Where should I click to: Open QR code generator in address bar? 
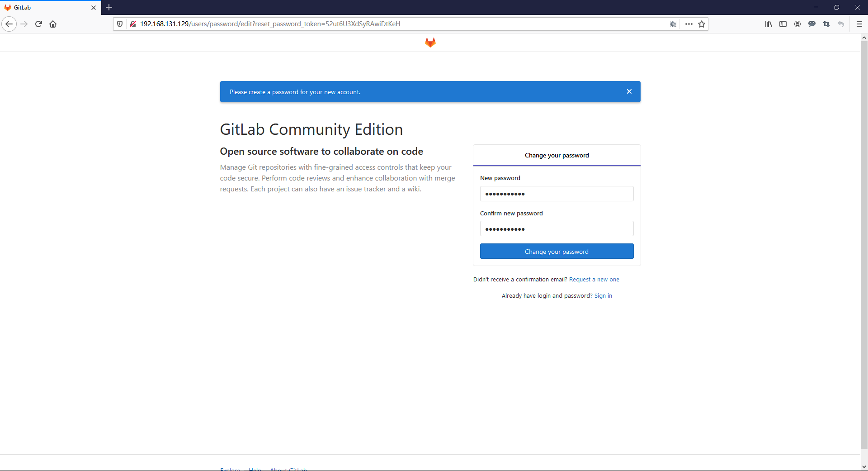673,24
